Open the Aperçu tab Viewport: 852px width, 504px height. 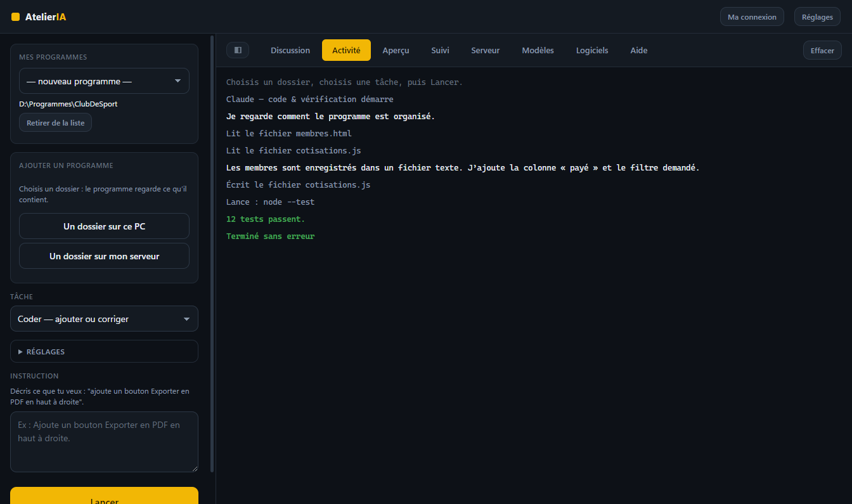(396, 50)
